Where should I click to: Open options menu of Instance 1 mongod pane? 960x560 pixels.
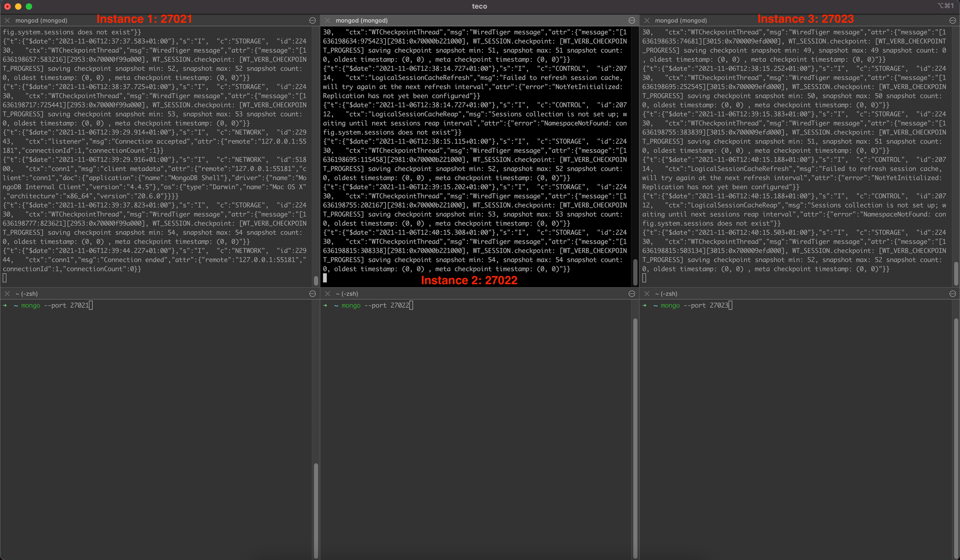312,20
